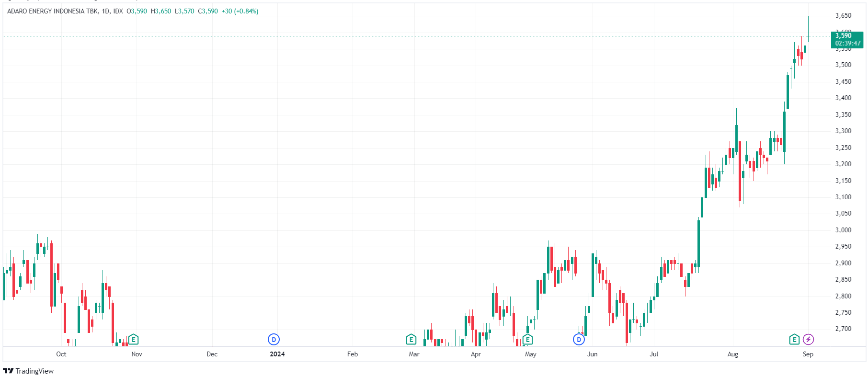This screenshot has height=376, width=868.
Task: Click the 2,700 price scale label
Action: tap(843, 329)
